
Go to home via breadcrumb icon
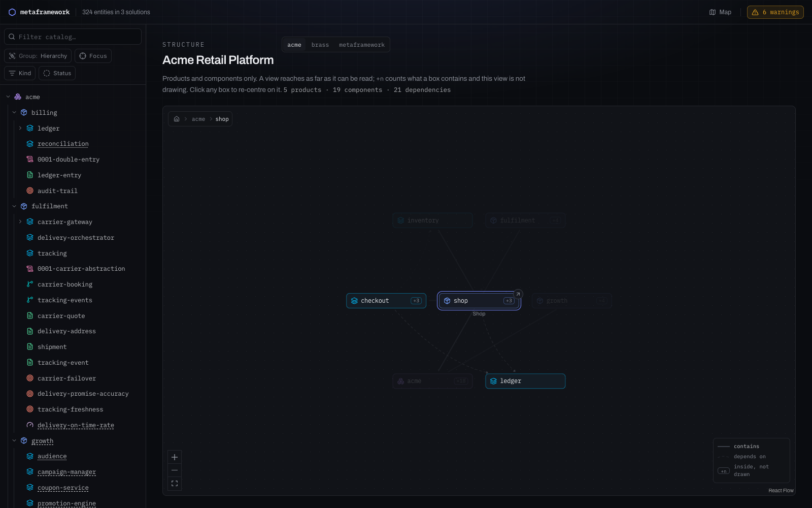pyautogui.click(x=177, y=119)
